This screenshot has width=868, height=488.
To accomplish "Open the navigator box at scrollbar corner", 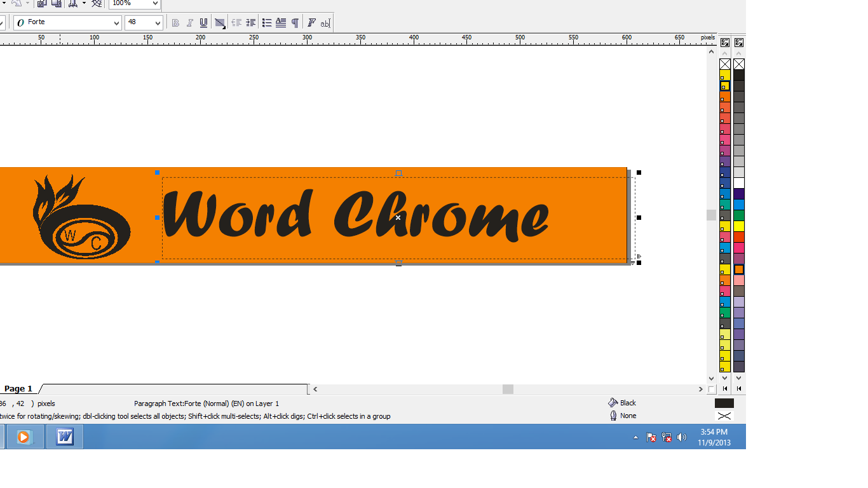I will [x=712, y=389].
